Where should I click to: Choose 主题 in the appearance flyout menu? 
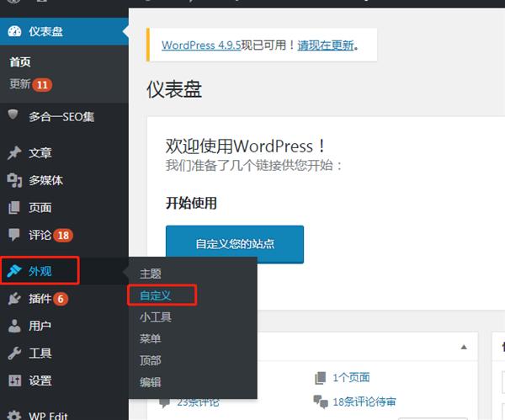point(151,274)
